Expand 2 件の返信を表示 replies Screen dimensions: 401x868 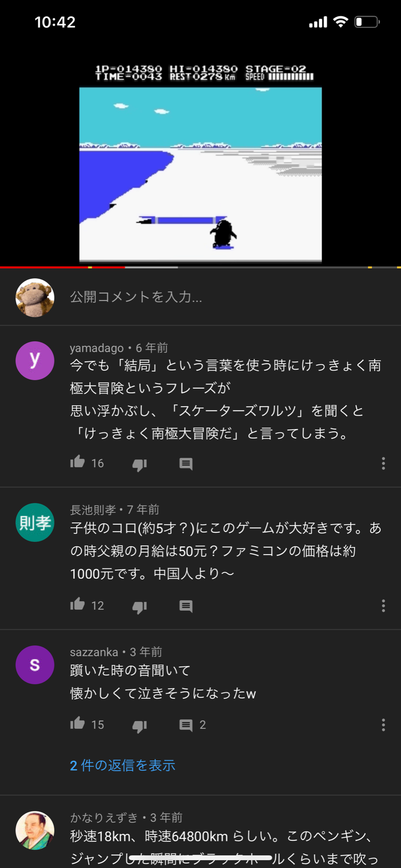123,766
